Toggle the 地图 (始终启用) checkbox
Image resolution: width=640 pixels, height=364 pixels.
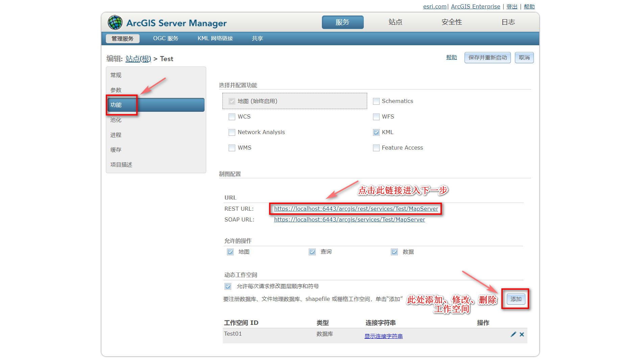pos(232,101)
